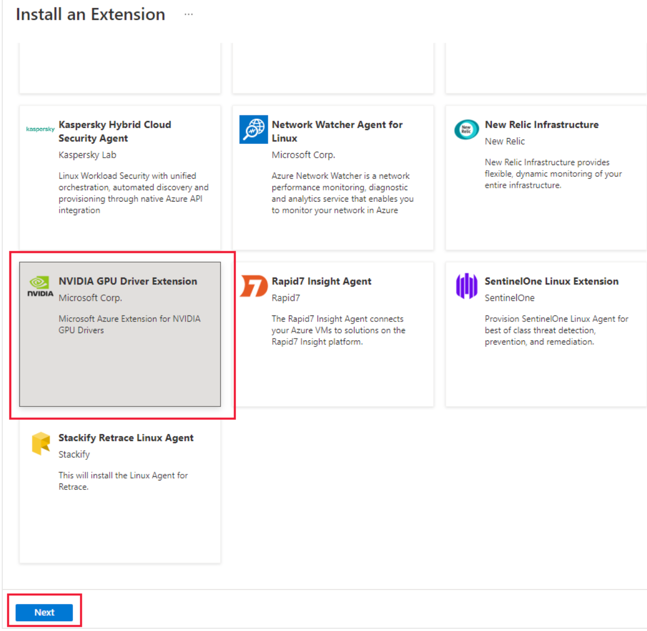Click the Install an Extension page heading
The width and height of the screenshot is (647, 631).
[90, 14]
